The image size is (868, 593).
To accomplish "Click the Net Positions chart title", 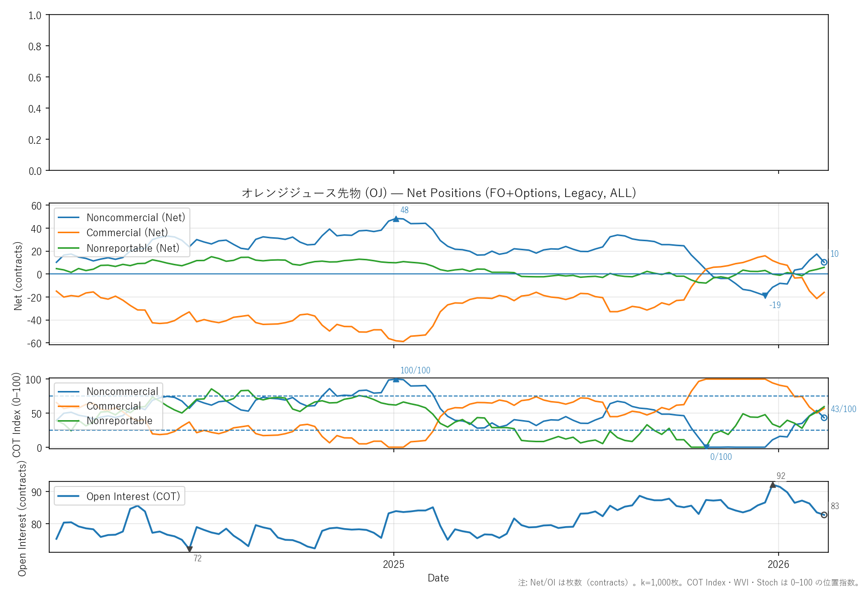I will pos(439,193).
